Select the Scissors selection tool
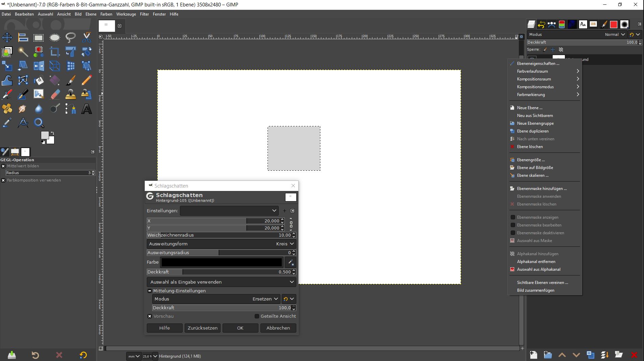644x361 pixels. pos(87,38)
